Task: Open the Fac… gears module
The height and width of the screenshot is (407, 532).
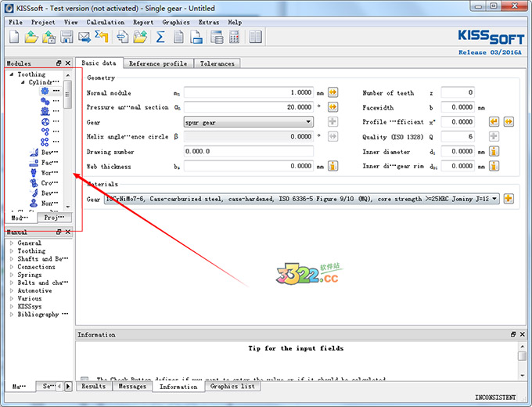Action: [44, 163]
